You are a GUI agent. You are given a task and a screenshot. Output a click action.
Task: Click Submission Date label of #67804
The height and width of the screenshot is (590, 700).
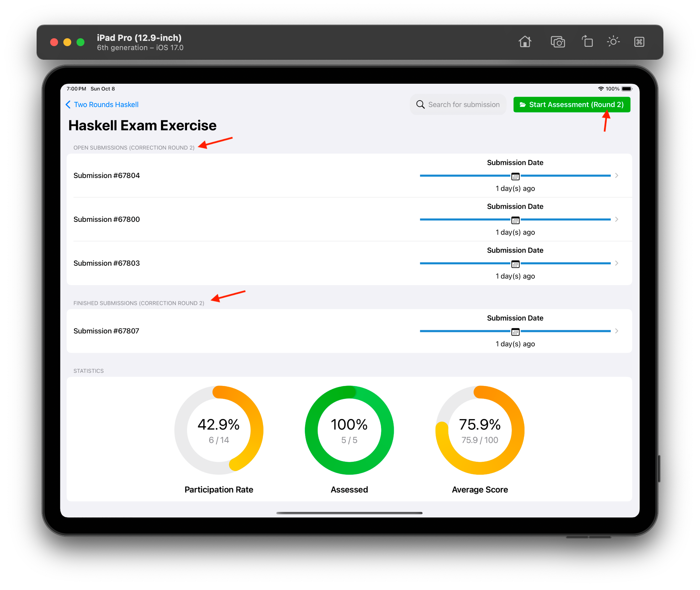(515, 162)
